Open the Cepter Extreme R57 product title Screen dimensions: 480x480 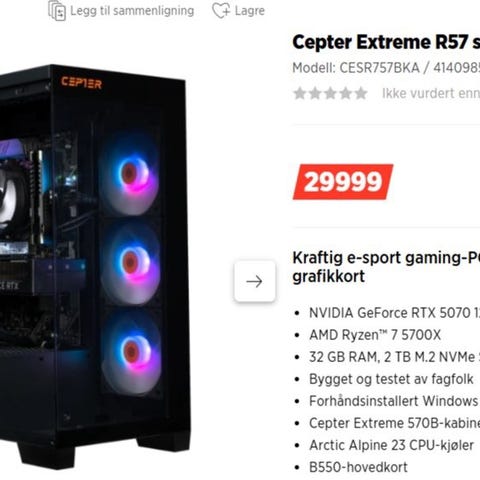click(x=386, y=42)
